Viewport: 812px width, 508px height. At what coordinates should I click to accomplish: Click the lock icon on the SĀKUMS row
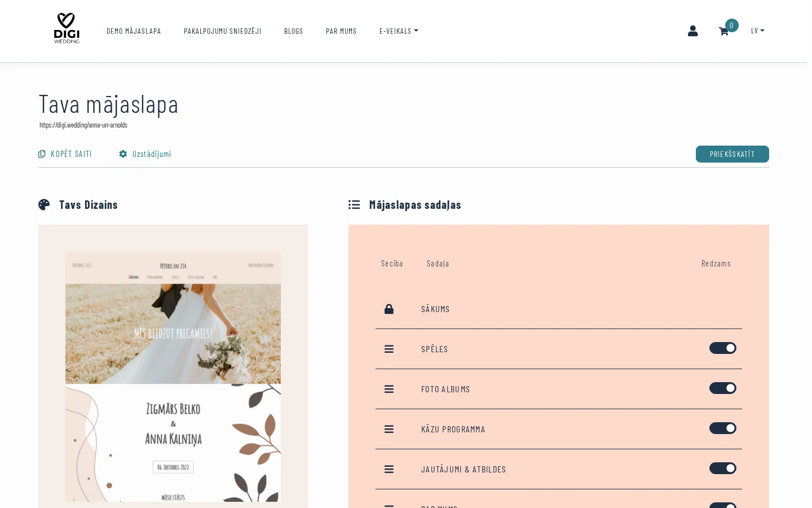click(x=389, y=309)
